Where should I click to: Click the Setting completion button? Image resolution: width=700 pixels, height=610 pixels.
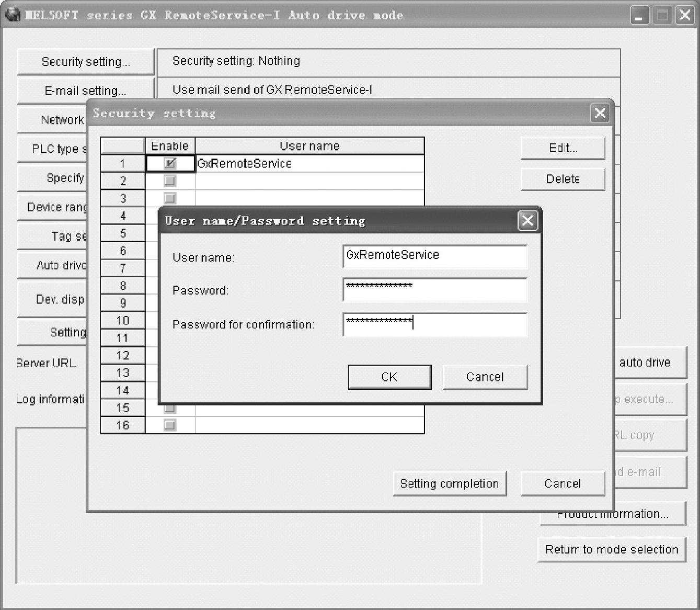(450, 484)
